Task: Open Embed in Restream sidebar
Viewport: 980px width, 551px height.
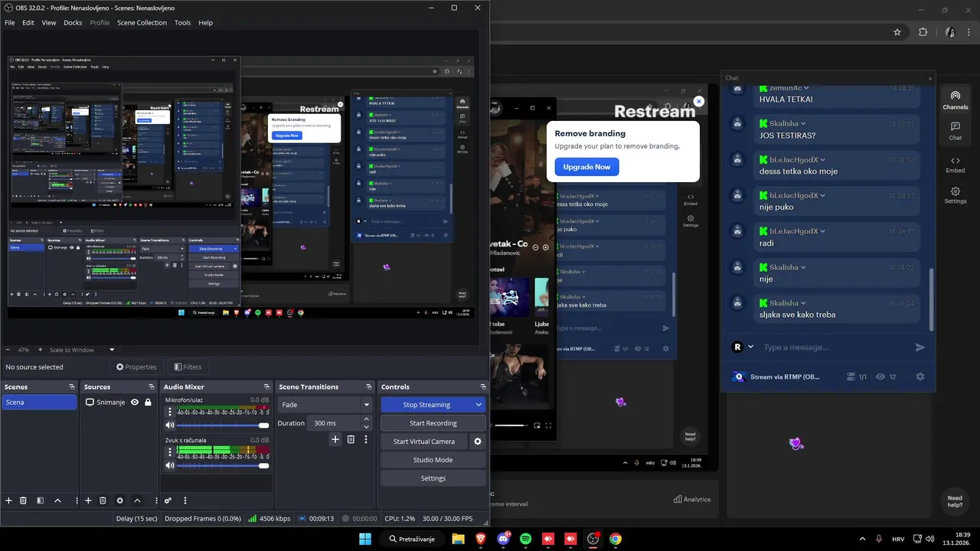Action: [x=955, y=165]
